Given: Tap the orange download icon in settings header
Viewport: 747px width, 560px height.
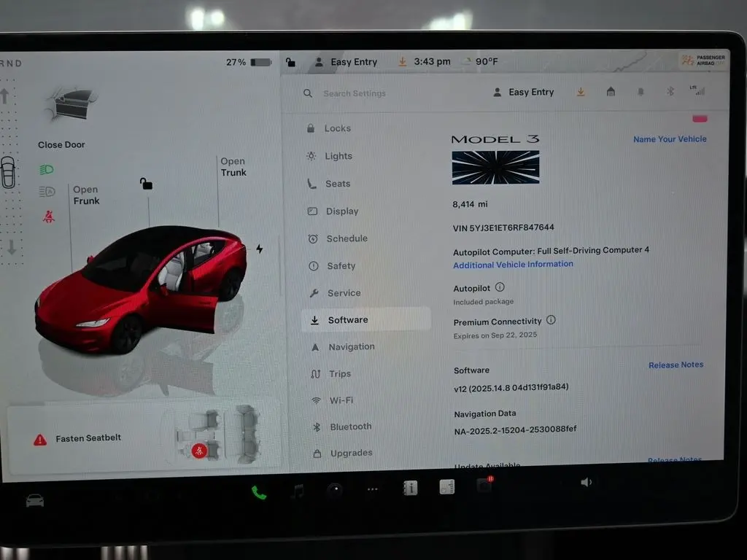Looking at the screenshot, I should 580,91.
